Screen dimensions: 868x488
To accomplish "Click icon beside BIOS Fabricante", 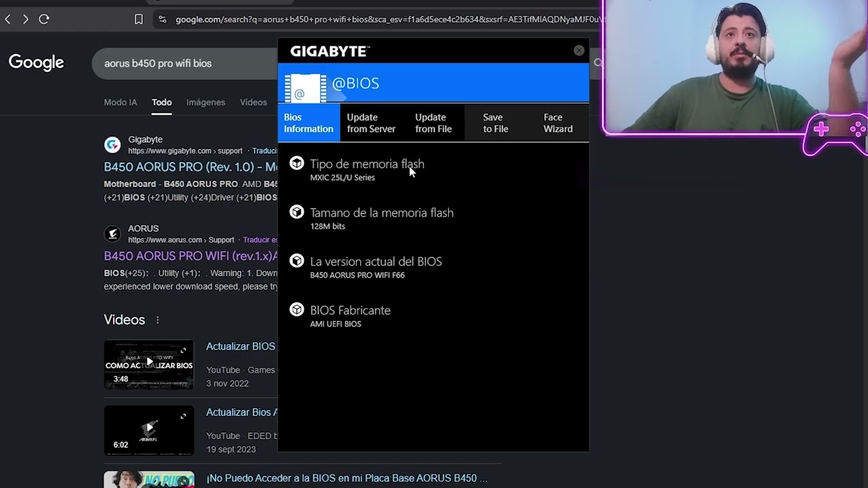I will click(x=296, y=310).
